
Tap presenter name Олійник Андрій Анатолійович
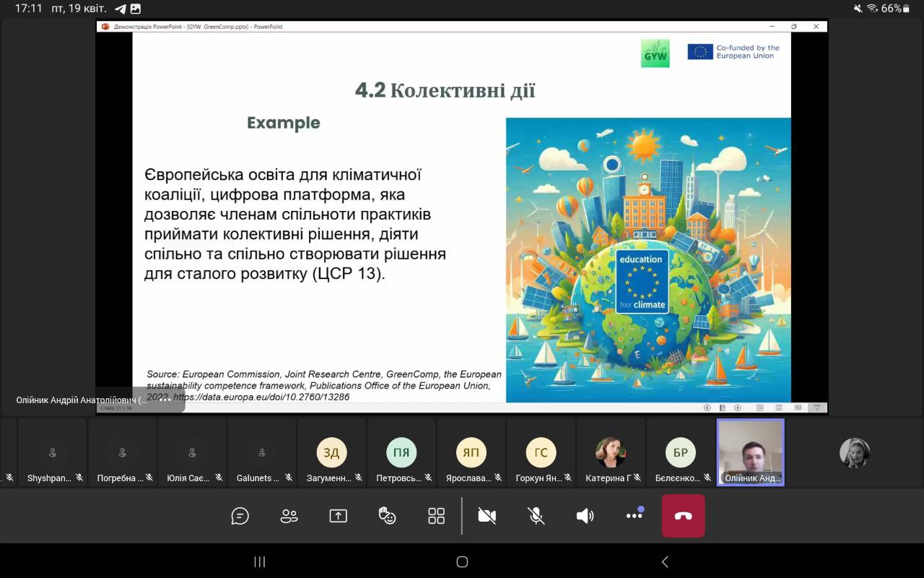82,400
